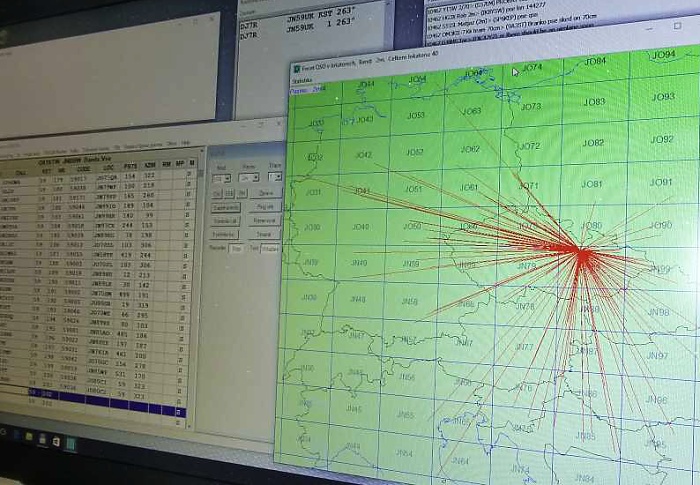Click the JN77 square label on the map
This screenshot has width=700, height=485.
pyautogui.click(x=525, y=347)
